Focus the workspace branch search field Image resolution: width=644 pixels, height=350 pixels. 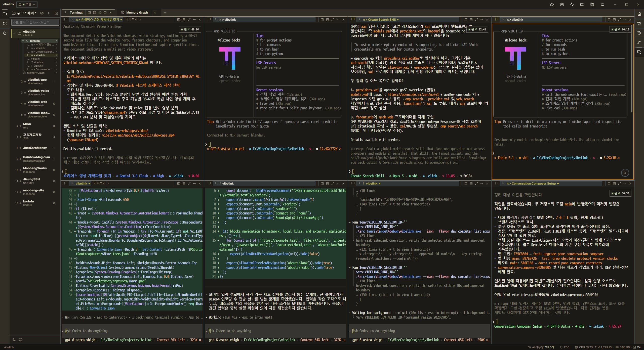(x=35, y=22)
